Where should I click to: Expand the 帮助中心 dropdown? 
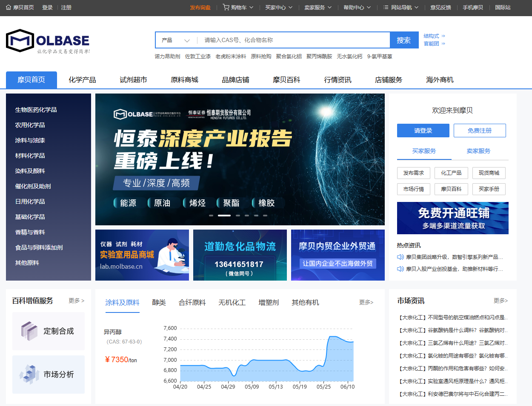point(357,7)
